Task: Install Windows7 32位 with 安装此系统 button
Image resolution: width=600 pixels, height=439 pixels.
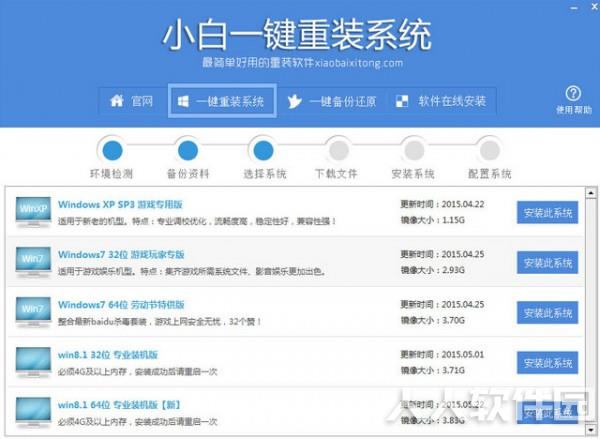Action: pos(547,263)
